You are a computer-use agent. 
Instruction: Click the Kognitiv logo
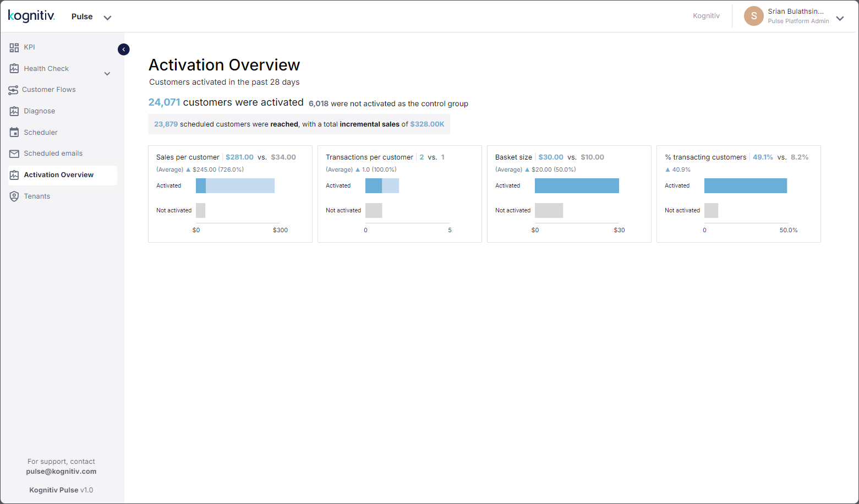(x=31, y=16)
